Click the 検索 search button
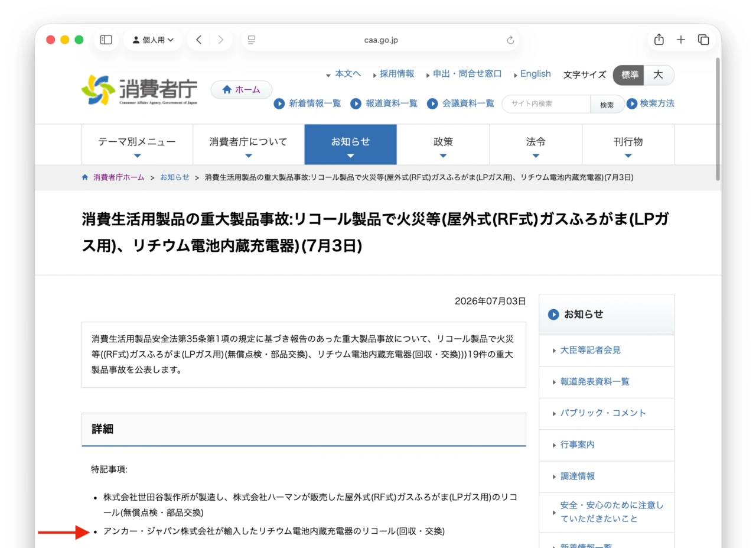 click(x=607, y=105)
